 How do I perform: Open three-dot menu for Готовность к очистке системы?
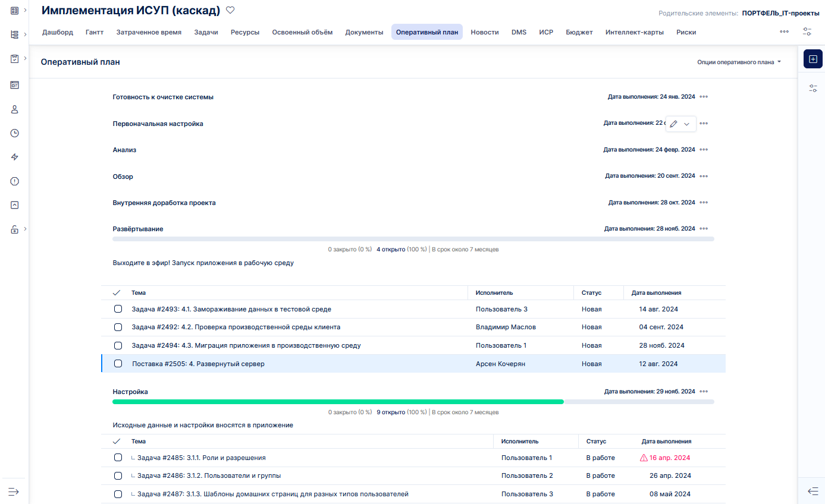(704, 97)
